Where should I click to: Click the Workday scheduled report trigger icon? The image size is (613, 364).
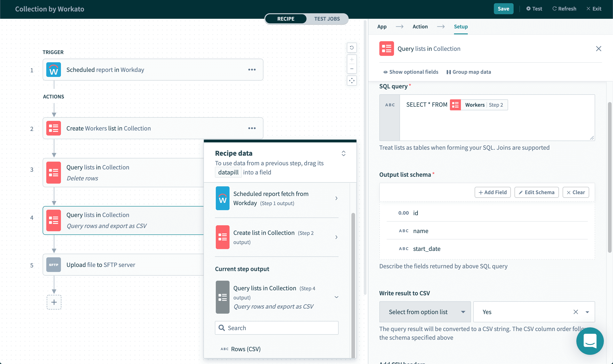tap(53, 69)
